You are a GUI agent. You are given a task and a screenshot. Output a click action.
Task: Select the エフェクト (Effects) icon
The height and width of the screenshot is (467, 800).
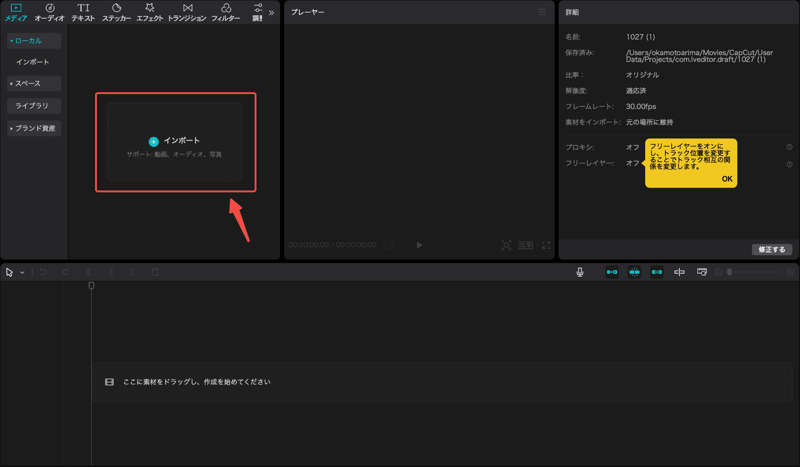pyautogui.click(x=149, y=12)
